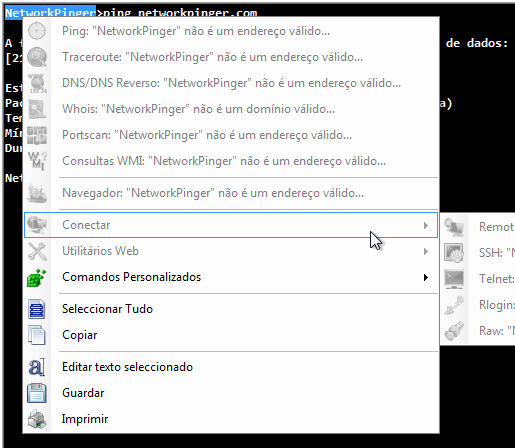Expand the Utilitários Web submenu arrow
The image size is (515, 448).
426,251
